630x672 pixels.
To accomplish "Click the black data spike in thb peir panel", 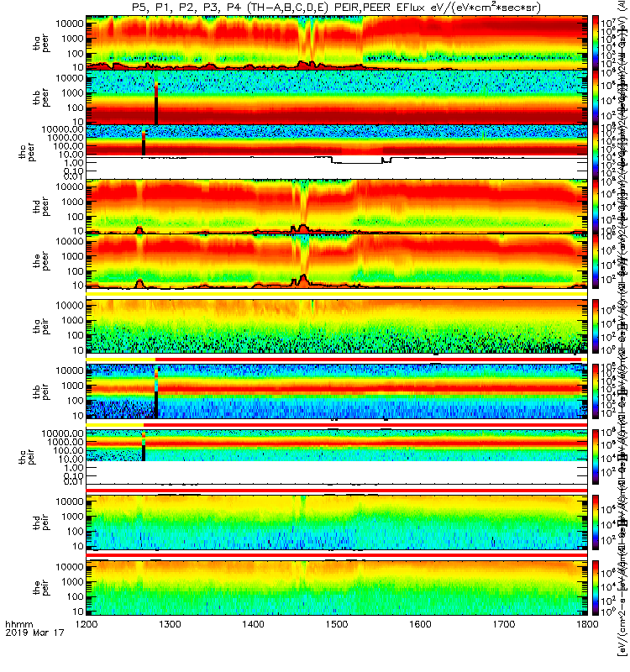I will [x=156, y=405].
